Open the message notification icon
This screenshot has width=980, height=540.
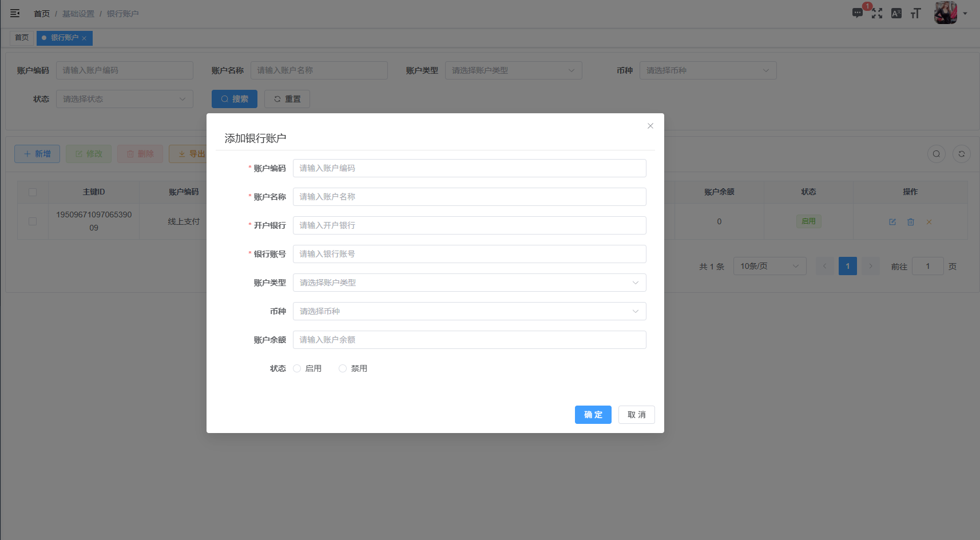coord(857,13)
